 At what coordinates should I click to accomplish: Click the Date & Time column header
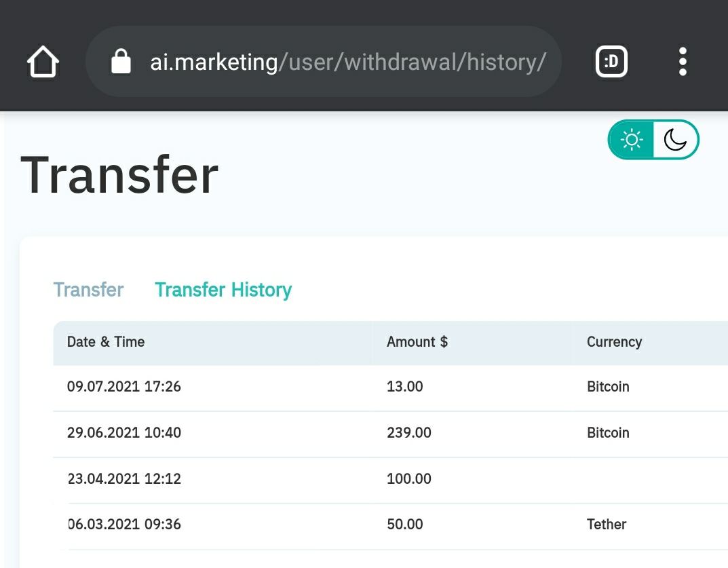coord(106,342)
